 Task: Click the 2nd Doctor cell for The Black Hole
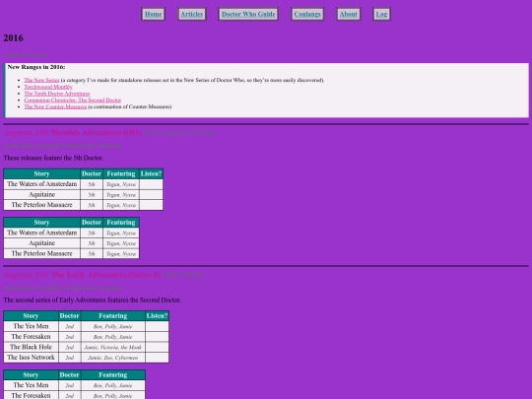pyautogui.click(x=70, y=347)
